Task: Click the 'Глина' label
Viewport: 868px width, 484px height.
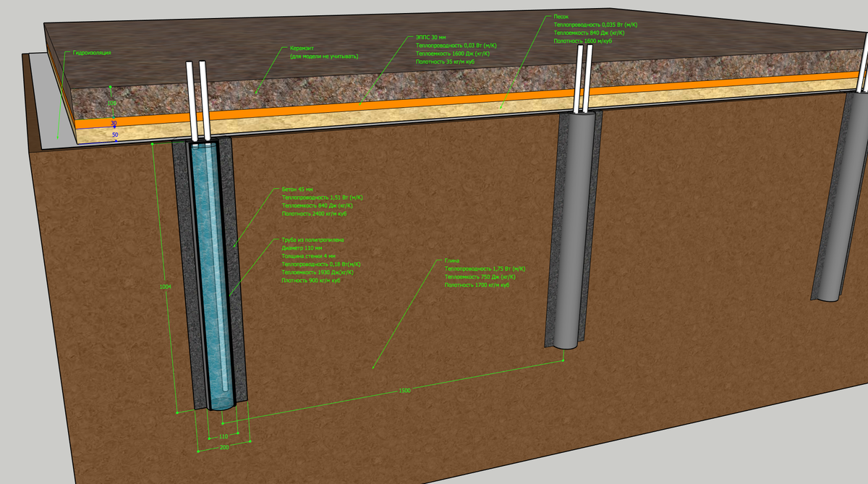Action: coord(452,260)
